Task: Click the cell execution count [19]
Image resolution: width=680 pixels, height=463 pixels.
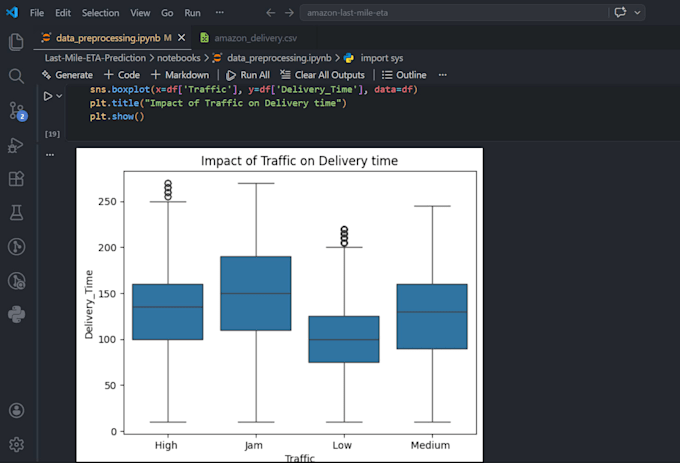Action: click(52, 134)
